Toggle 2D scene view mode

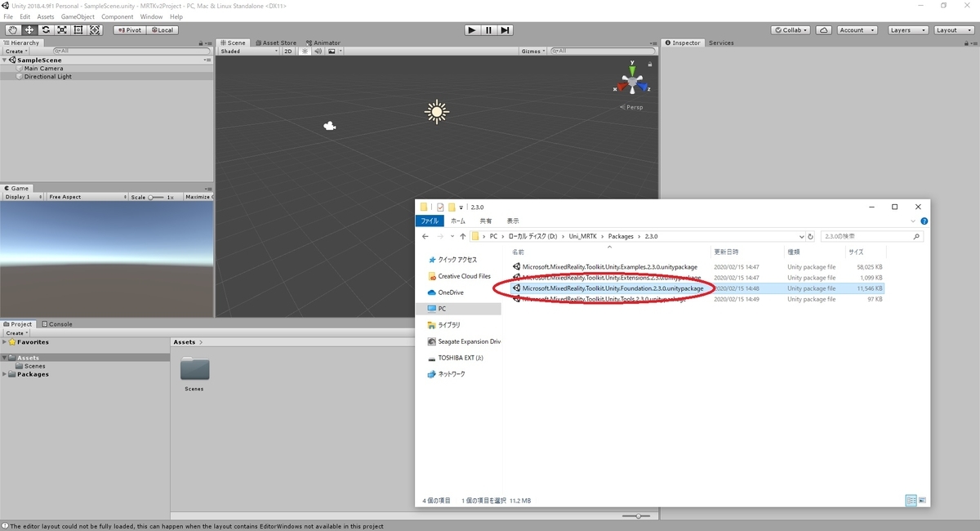288,51
